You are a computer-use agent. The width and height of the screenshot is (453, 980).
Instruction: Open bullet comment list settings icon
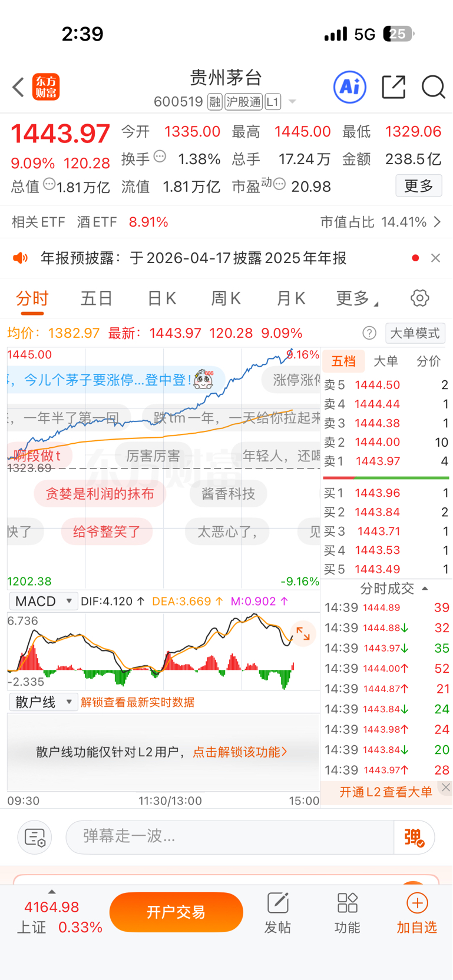(35, 837)
